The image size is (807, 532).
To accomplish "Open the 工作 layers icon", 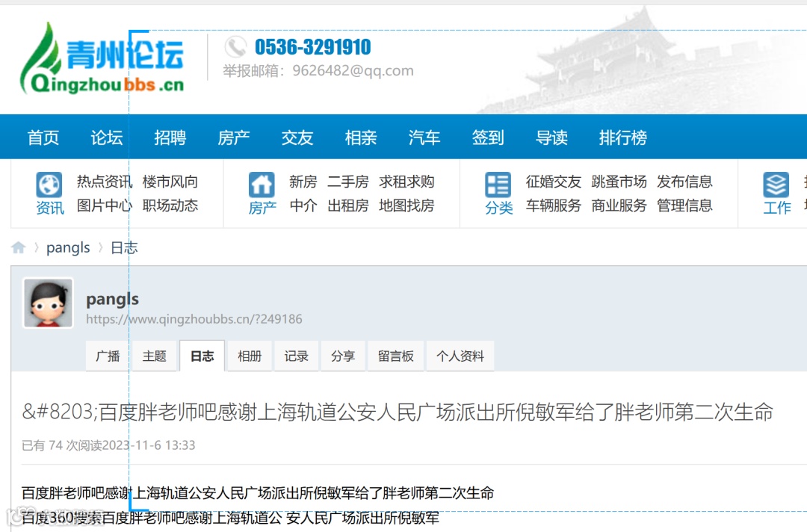I will [x=776, y=185].
